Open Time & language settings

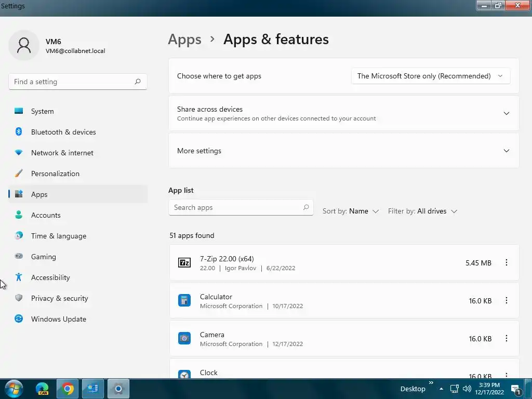click(x=78, y=236)
